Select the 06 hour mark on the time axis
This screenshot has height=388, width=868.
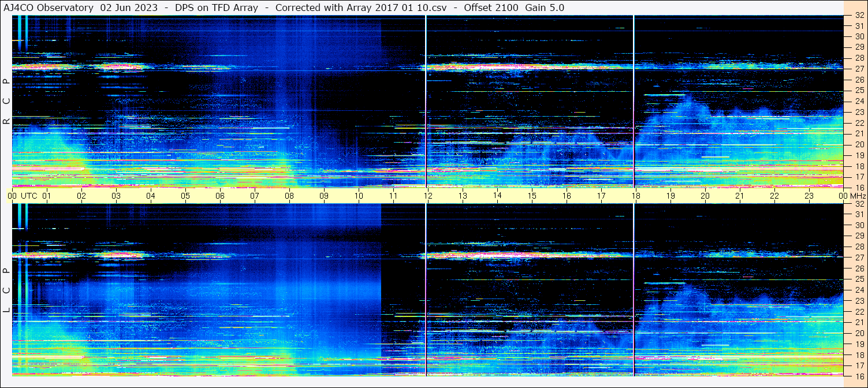(220, 196)
